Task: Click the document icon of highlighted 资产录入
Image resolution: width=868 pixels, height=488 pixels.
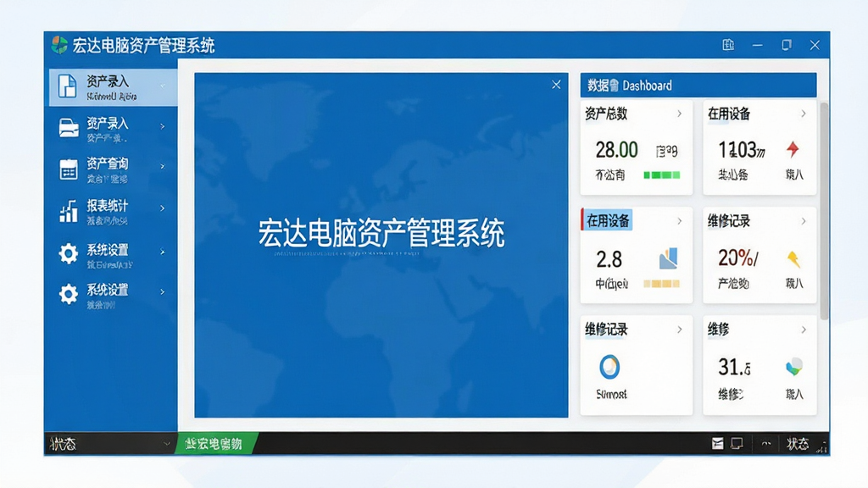Action: (x=68, y=86)
